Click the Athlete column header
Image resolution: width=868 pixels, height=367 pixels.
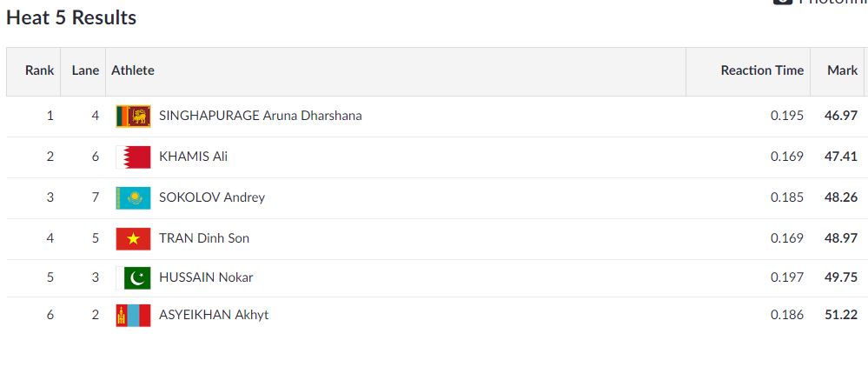click(133, 70)
